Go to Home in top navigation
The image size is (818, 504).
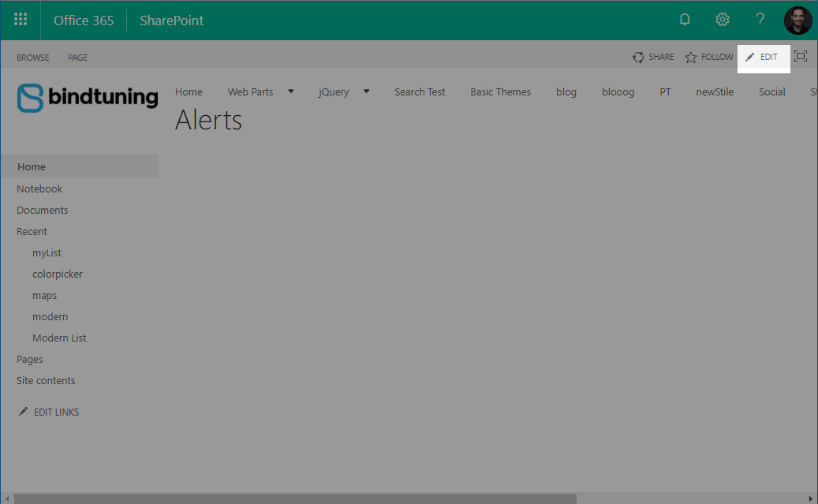pos(189,91)
